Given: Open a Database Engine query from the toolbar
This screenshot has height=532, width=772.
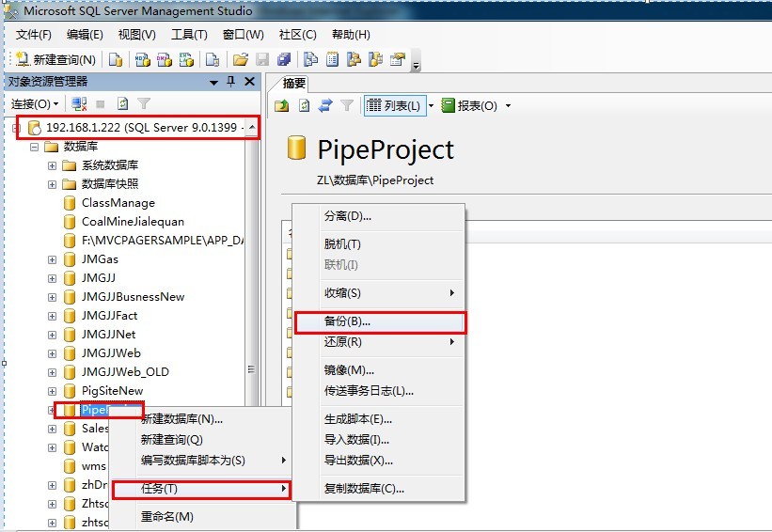Looking at the screenshot, I should 116,59.
